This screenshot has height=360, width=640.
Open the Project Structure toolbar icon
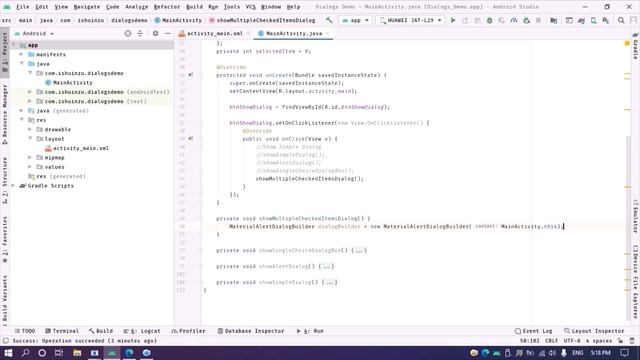pos(553,20)
